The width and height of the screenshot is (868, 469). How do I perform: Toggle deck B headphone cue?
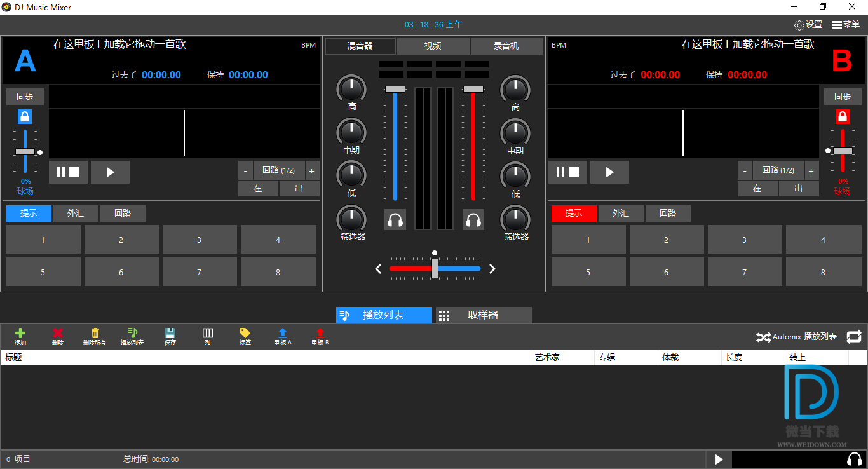coord(473,220)
